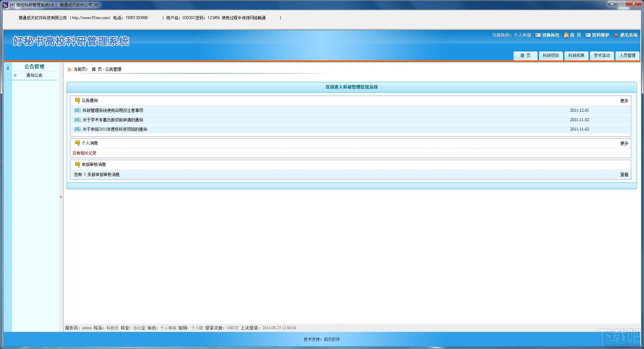Minimize the application window

click(612, 4)
